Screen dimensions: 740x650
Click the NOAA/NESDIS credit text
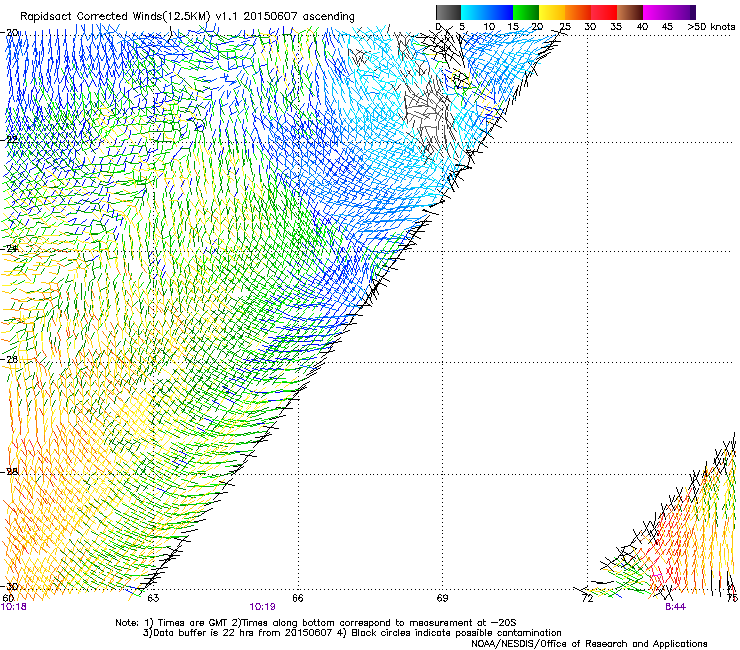point(589,644)
